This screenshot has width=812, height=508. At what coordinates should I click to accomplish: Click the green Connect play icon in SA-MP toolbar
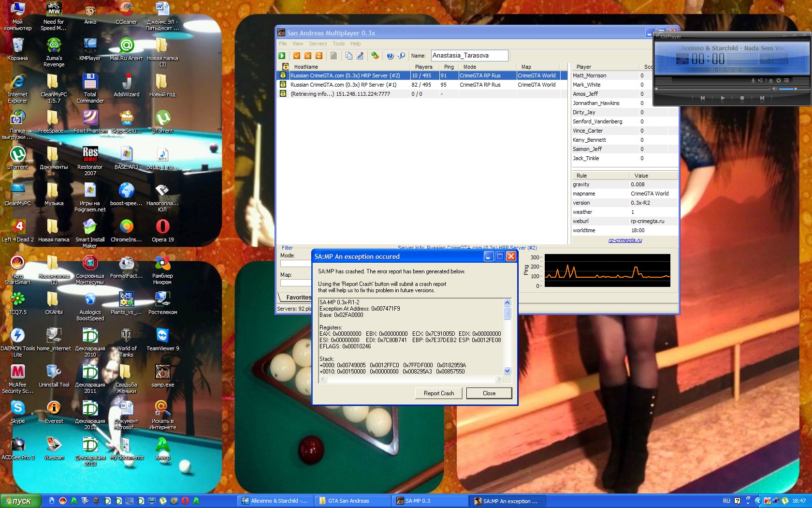[282, 56]
